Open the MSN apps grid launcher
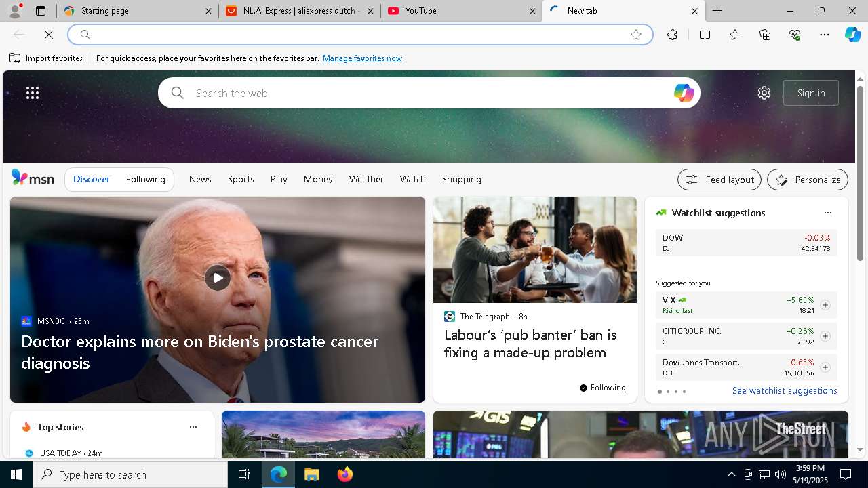Screen dimensions: 868x488 point(33,93)
